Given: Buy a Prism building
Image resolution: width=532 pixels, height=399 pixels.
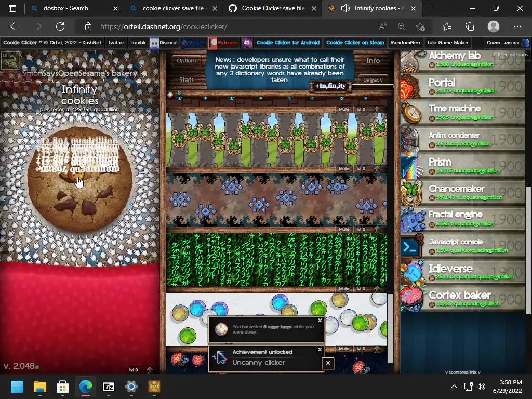Looking at the screenshot, I should pyautogui.click(x=463, y=166).
